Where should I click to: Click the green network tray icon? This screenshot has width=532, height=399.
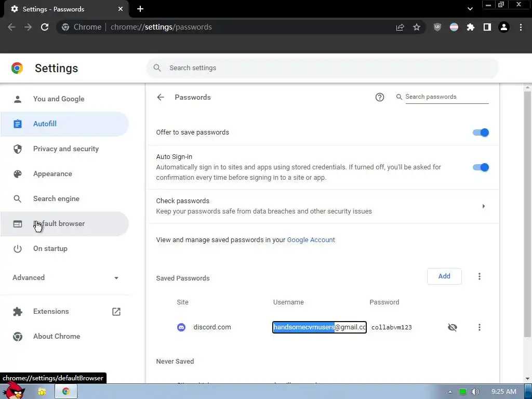coord(462,392)
